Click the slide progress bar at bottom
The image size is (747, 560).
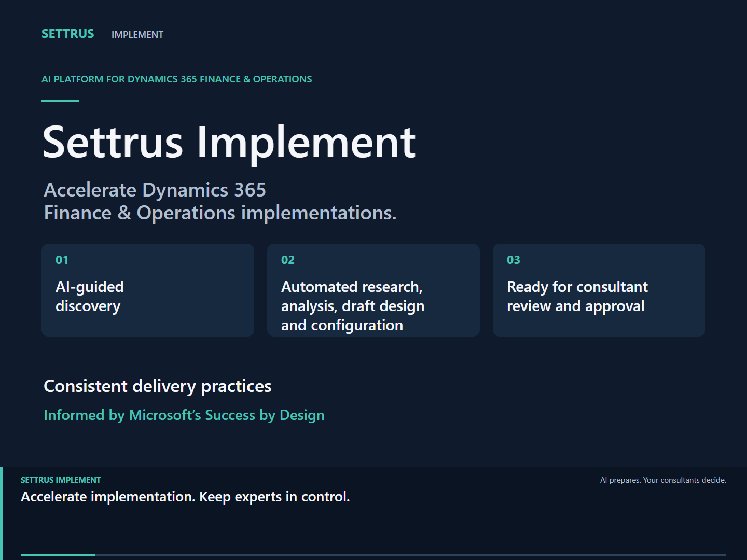point(374,555)
